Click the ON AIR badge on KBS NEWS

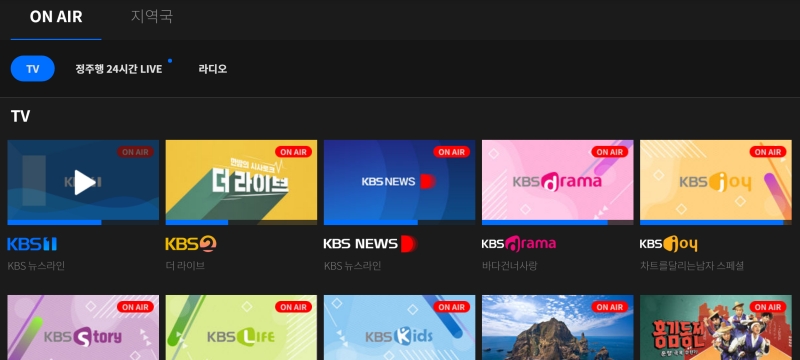coord(452,152)
